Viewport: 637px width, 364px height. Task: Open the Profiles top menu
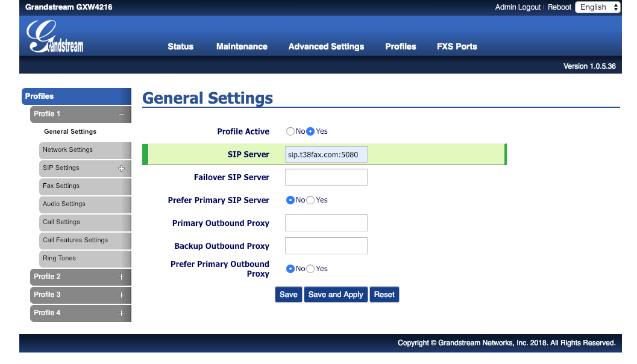pos(401,47)
